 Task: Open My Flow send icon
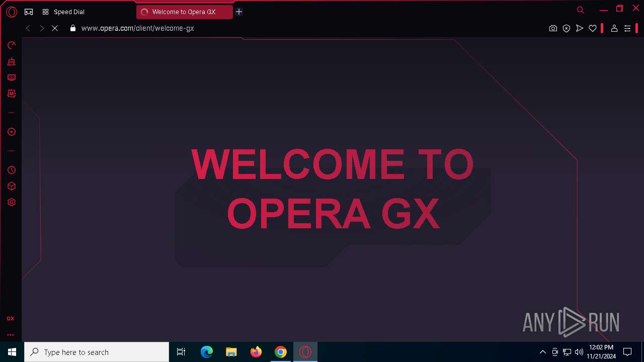580,29
